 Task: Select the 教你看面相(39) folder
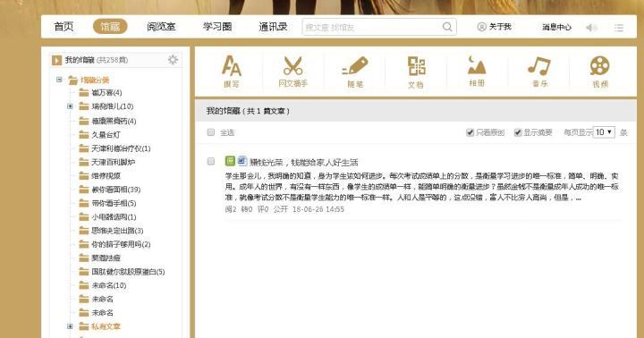point(115,190)
